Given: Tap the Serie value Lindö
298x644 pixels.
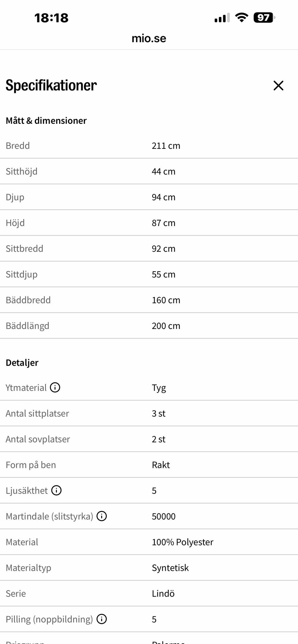Looking at the screenshot, I should [x=163, y=593].
